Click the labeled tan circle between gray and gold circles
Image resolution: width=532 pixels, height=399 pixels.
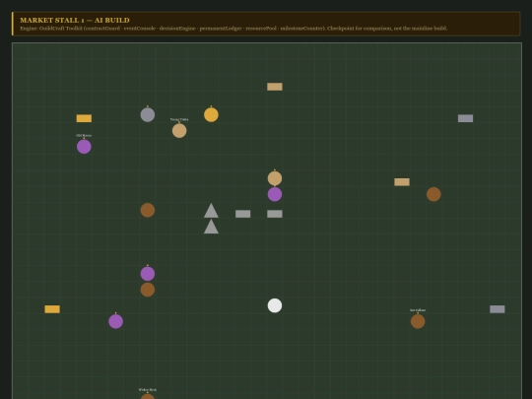click(179, 131)
